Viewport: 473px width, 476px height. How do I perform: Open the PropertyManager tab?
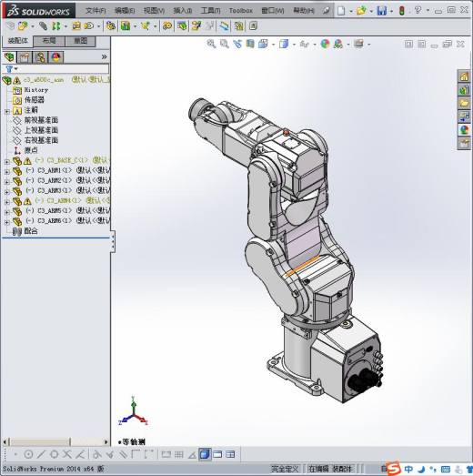point(25,57)
